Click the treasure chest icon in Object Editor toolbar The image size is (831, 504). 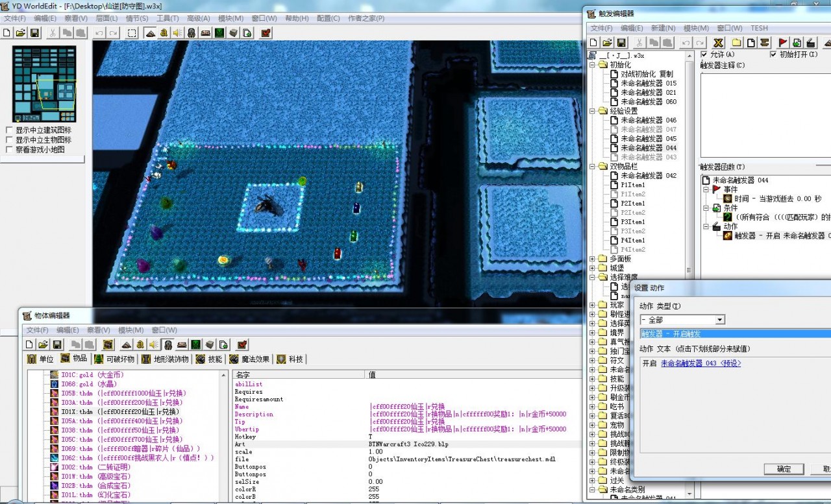pyautogui.click(x=108, y=344)
